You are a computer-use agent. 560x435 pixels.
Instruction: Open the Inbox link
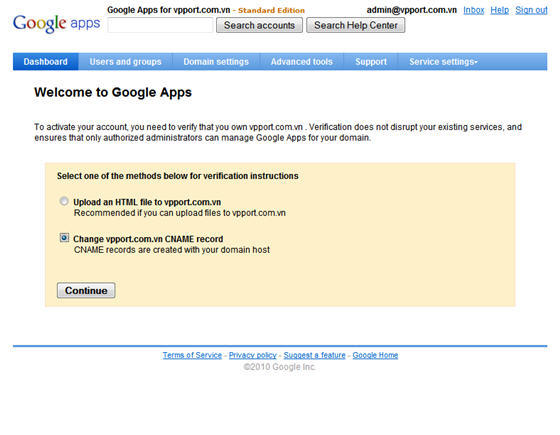(x=474, y=10)
